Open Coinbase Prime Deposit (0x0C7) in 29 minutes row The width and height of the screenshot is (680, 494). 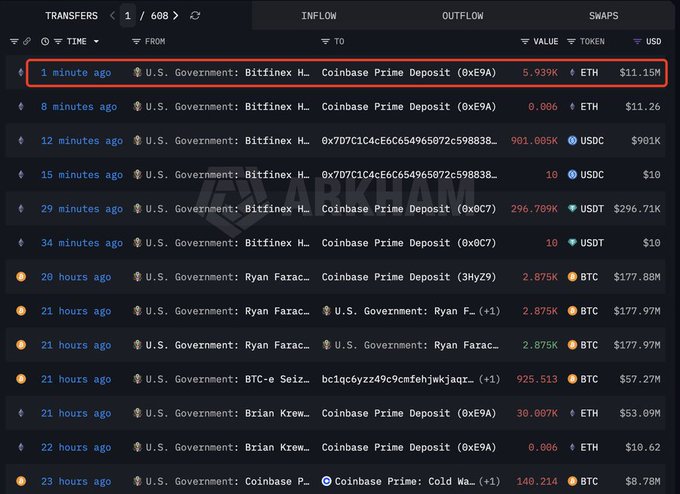409,209
